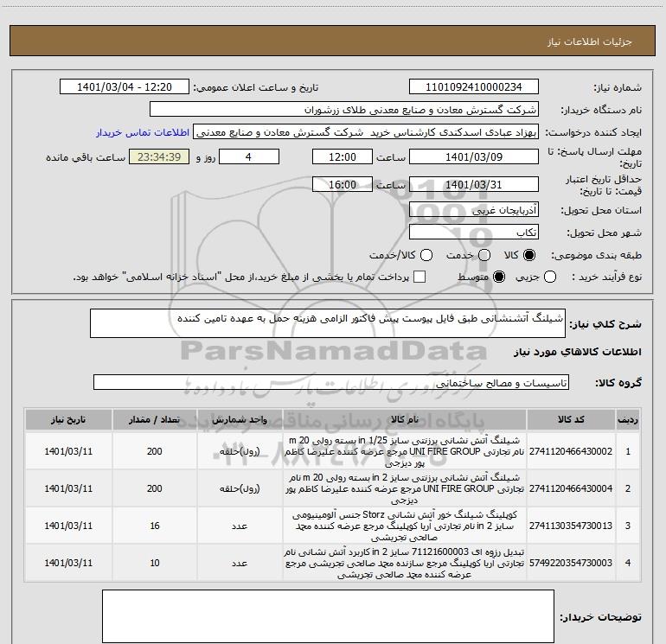Click the شماره نیاز field 1101092410000234
The image size is (666, 644).
474,87
